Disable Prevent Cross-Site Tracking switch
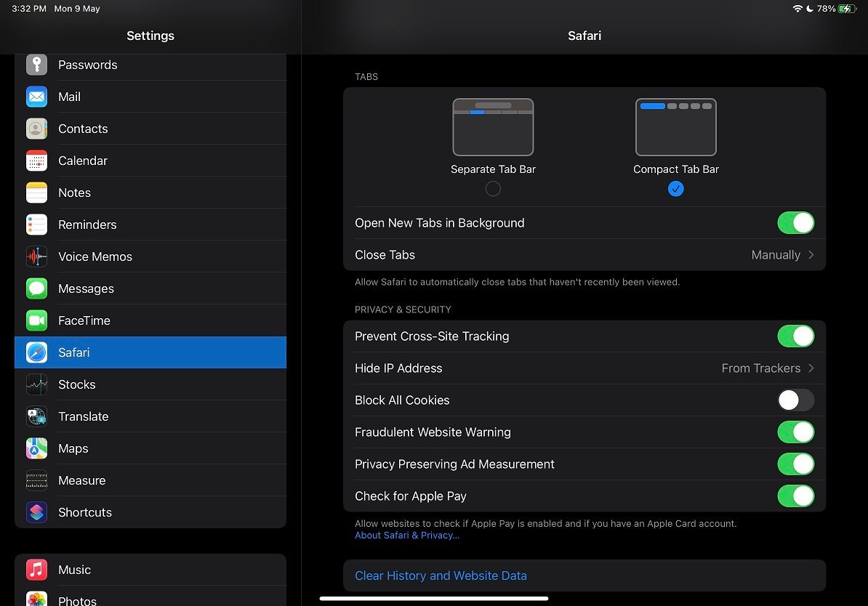Viewport: 868px width, 606px height. pos(795,336)
